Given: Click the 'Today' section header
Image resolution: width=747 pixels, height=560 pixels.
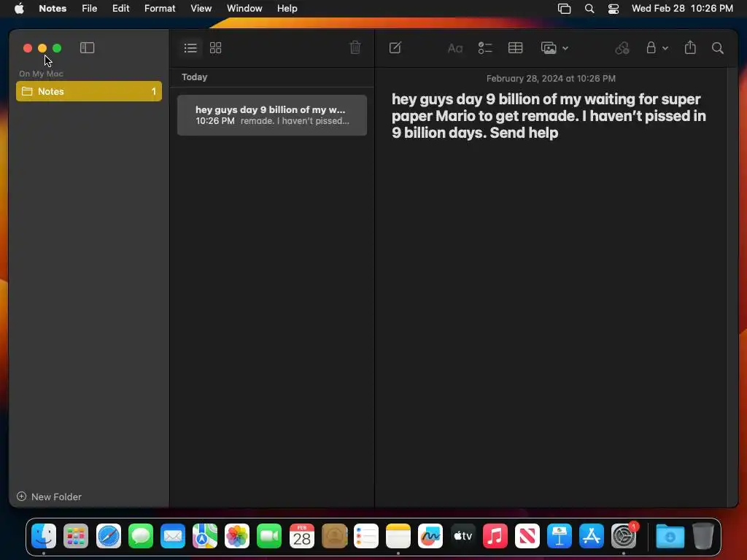Looking at the screenshot, I should [x=194, y=77].
